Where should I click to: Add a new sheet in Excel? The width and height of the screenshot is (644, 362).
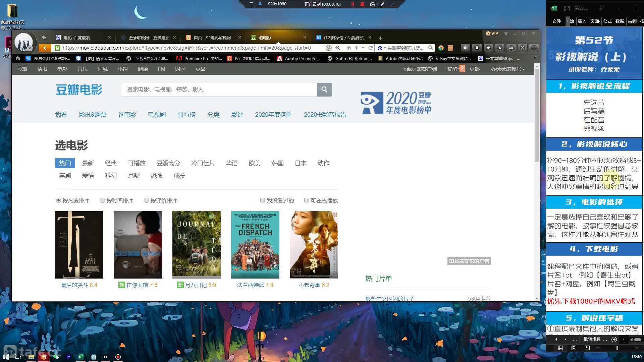coord(614,339)
